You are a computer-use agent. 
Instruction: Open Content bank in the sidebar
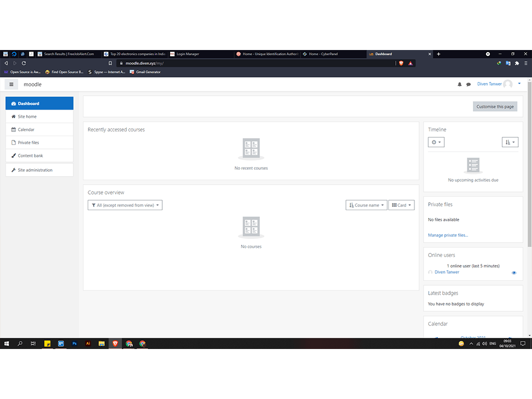tap(39, 156)
